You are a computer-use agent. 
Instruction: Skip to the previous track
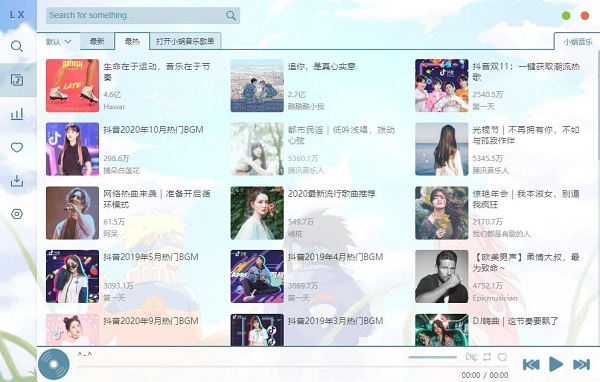point(531,364)
